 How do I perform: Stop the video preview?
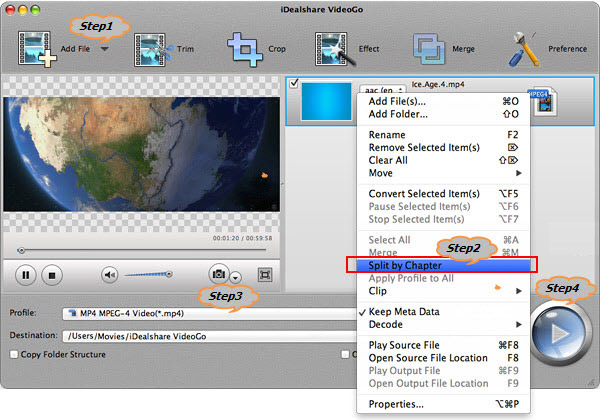[x=52, y=275]
